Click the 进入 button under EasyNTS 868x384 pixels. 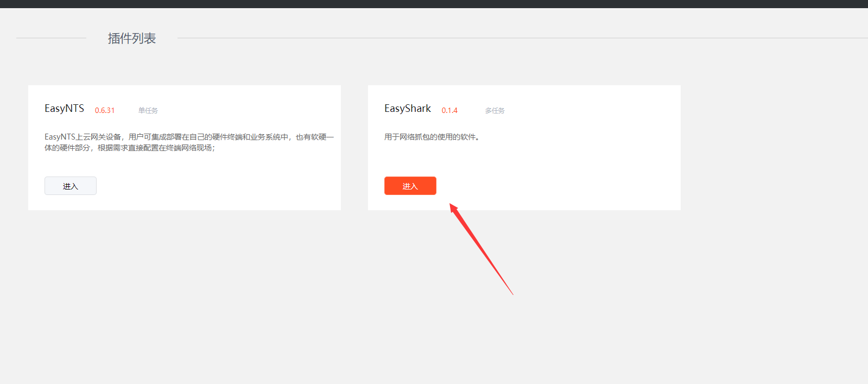click(71, 186)
